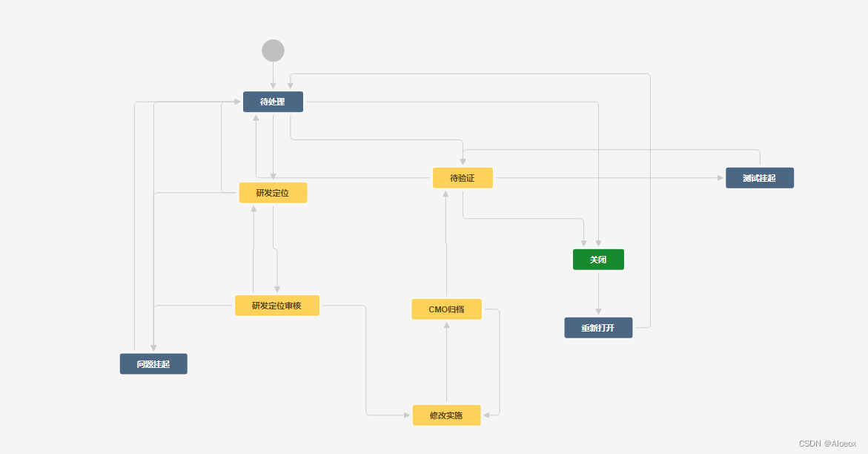Click arrow from 关闭 down to 重新打开
The width and height of the screenshot is (868, 454).
(x=598, y=293)
